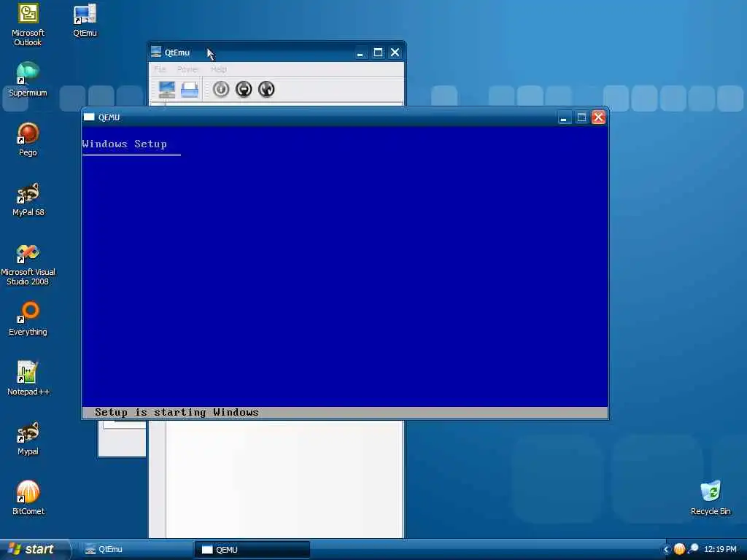Click the magnifier tray icon
The image size is (747, 560).
(693, 549)
